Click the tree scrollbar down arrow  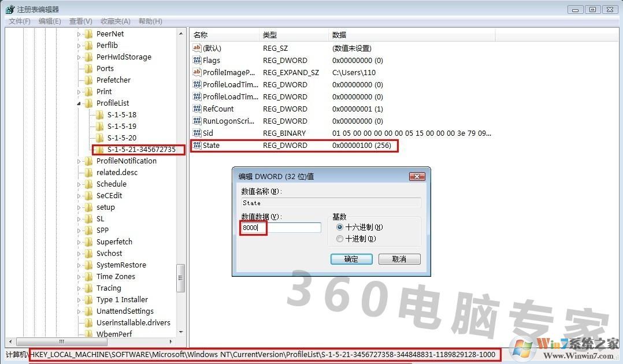[181, 332]
